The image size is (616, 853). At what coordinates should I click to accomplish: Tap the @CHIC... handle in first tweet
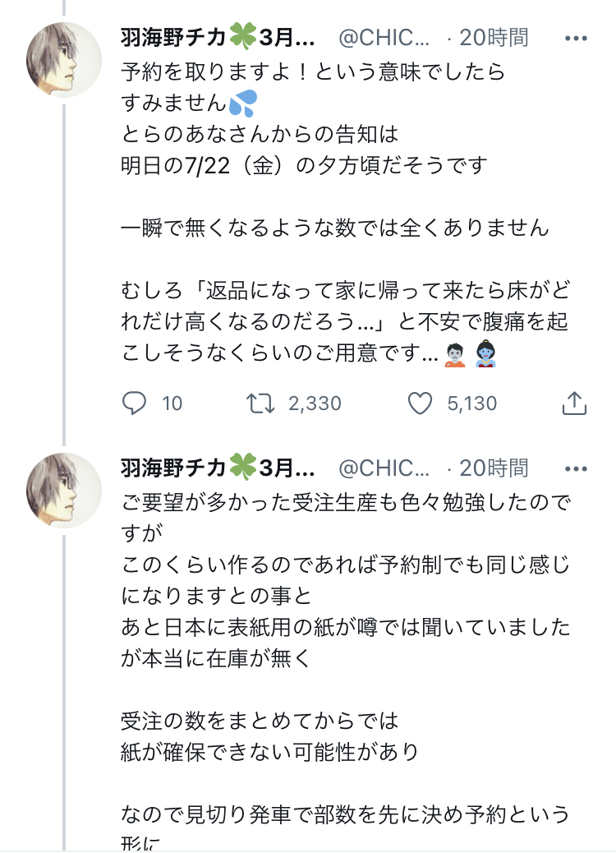tap(384, 38)
